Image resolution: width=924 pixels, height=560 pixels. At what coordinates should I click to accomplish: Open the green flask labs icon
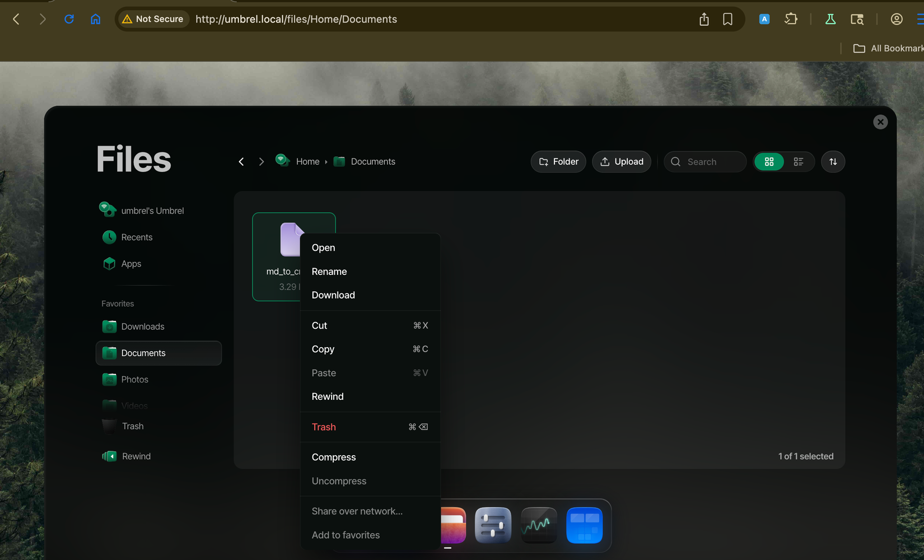click(x=830, y=19)
